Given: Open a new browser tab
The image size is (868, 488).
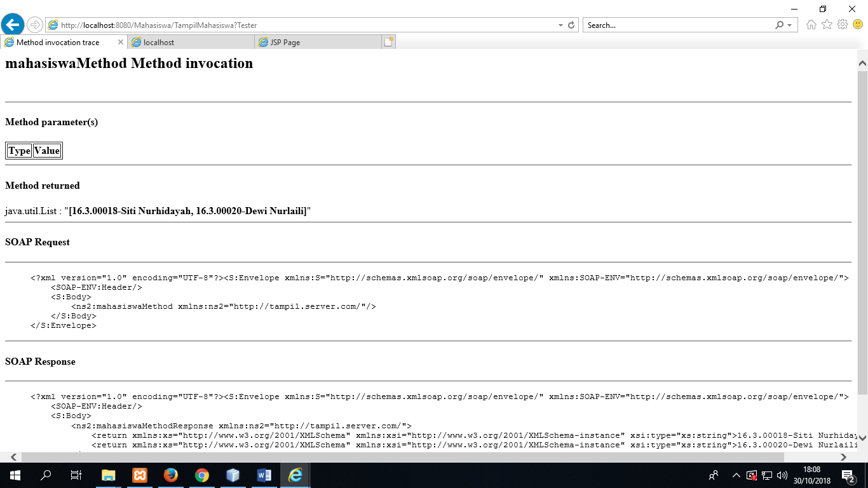Looking at the screenshot, I should tap(387, 42).
